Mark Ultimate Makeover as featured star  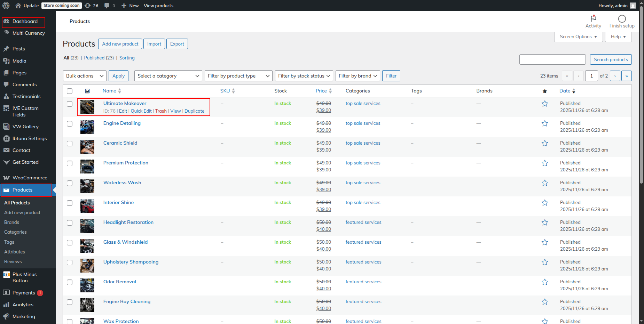(x=545, y=104)
